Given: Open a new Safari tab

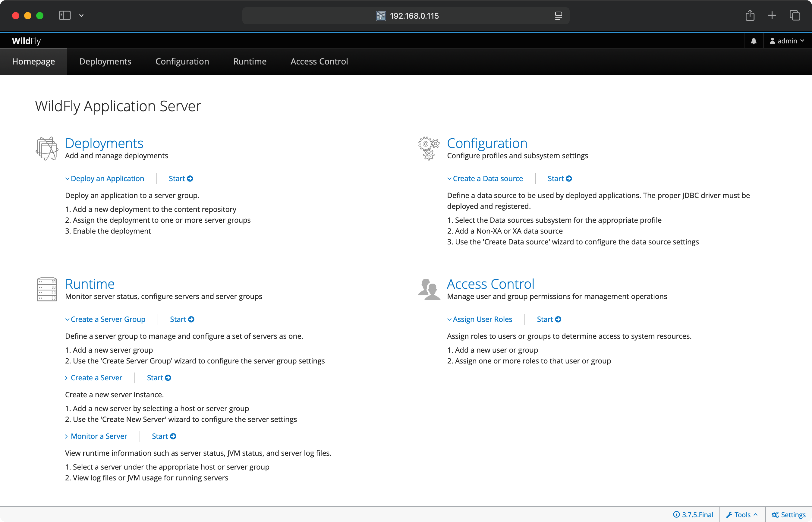Looking at the screenshot, I should (x=772, y=16).
